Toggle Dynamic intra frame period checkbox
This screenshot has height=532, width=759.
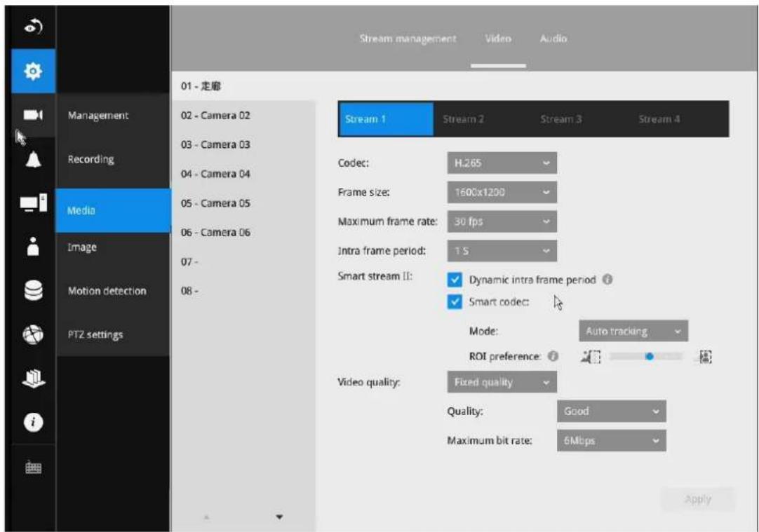(x=455, y=280)
